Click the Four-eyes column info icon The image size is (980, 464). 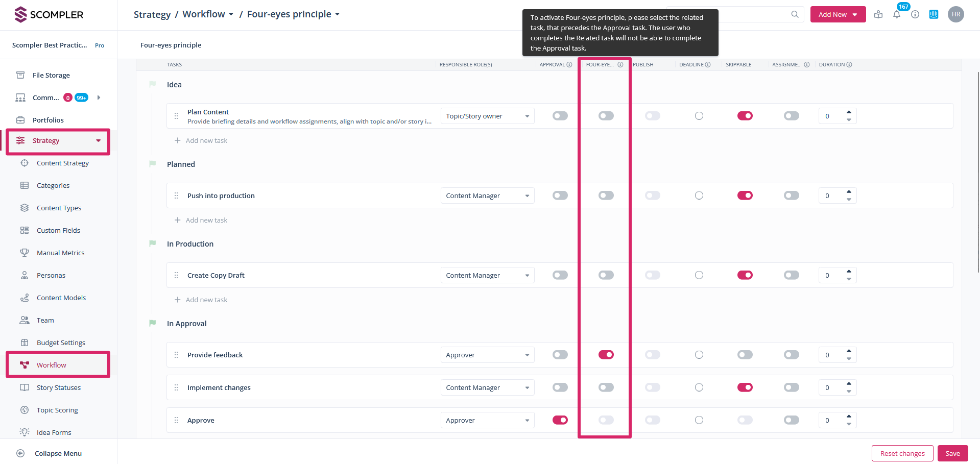point(620,65)
